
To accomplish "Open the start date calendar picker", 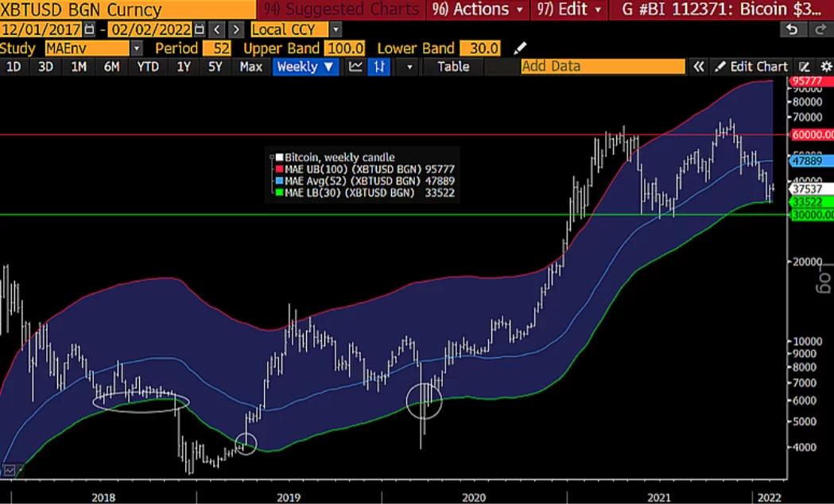I will (x=89, y=30).
